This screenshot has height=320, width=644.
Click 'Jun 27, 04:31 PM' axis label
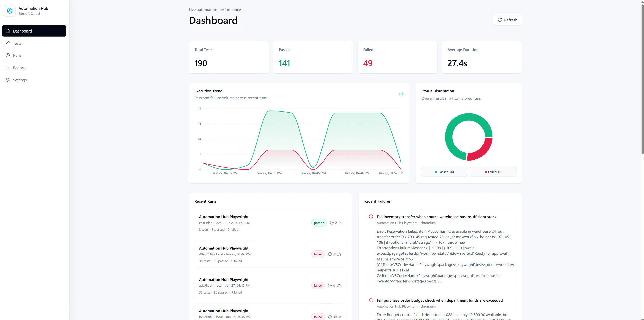coord(269,173)
